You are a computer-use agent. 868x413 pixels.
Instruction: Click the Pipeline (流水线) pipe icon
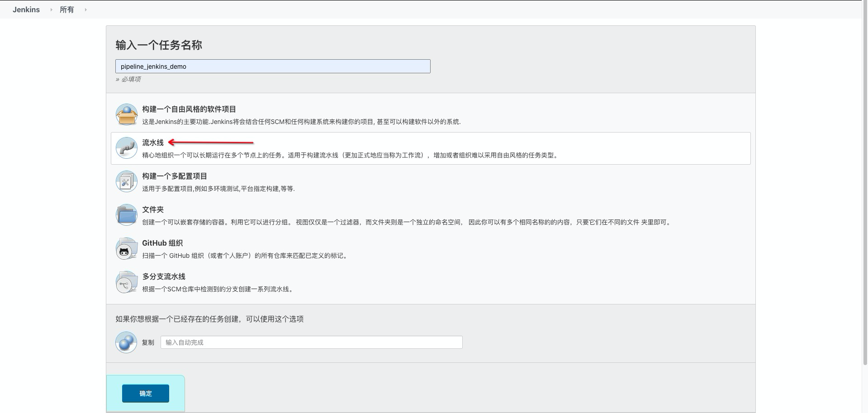pyautogui.click(x=127, y=148)
